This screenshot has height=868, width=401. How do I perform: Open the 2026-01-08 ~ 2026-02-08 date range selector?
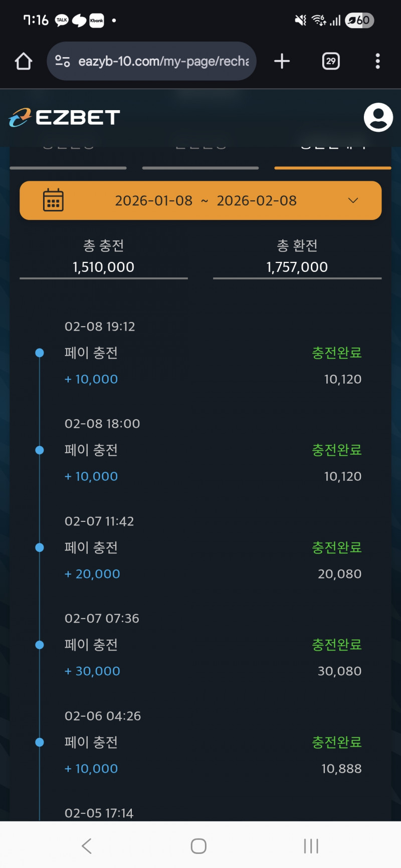206,200
